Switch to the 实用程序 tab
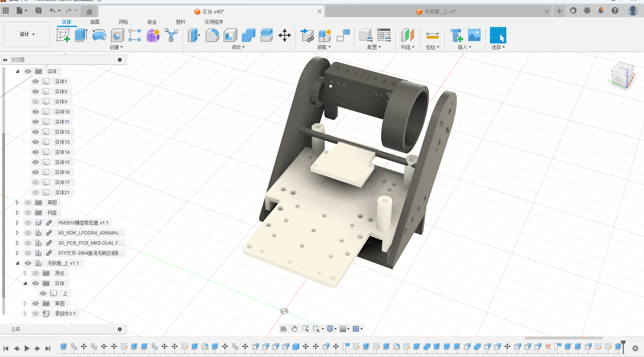 (214, 22)
